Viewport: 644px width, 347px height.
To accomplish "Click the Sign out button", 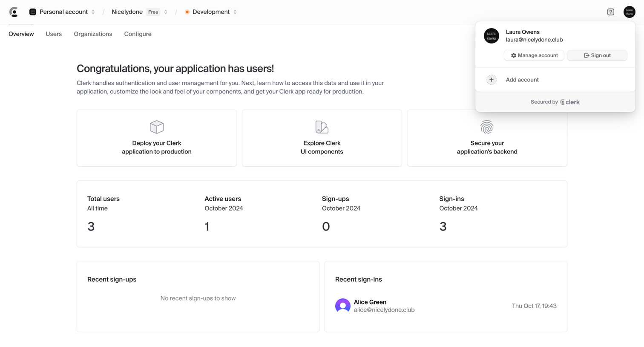I will (x=597, y=55).
